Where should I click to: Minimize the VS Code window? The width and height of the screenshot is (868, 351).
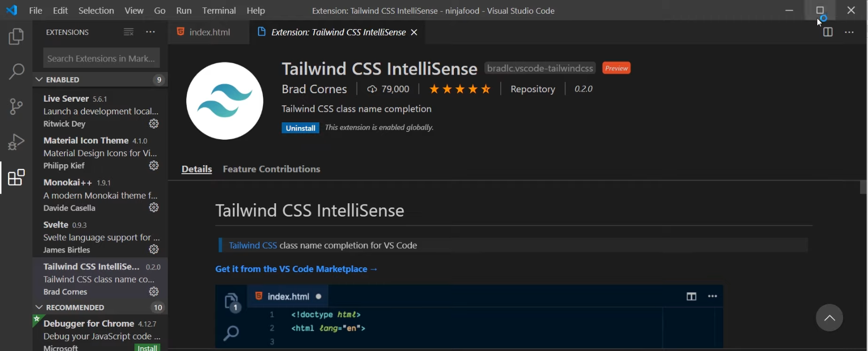point(789,10)
